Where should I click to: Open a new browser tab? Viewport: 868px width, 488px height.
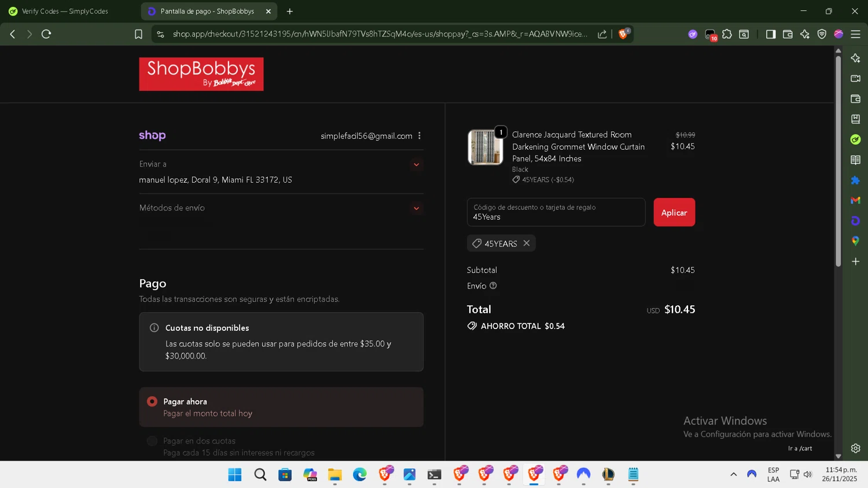pyautogui.click(x=290, y=11)
